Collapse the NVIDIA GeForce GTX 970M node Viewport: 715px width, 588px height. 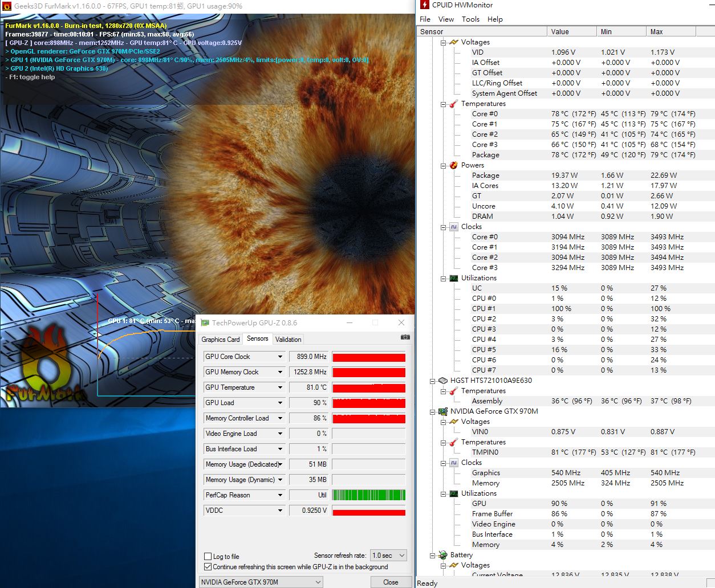[x=433, y=411]
